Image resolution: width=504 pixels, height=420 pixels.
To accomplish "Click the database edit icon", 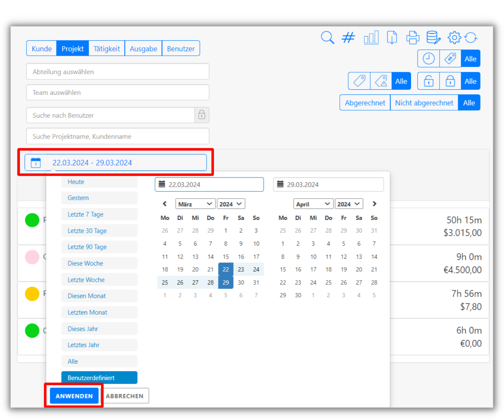I will (433, 38).
